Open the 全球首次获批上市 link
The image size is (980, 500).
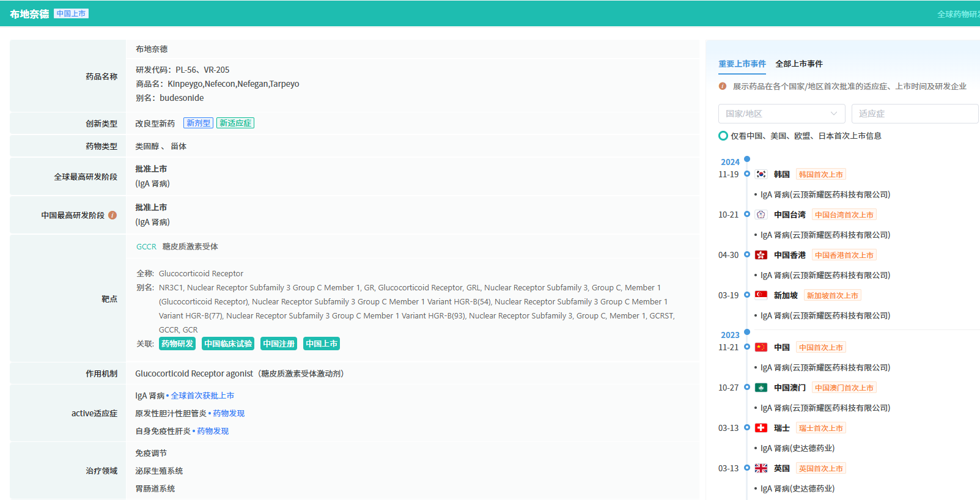202,395
